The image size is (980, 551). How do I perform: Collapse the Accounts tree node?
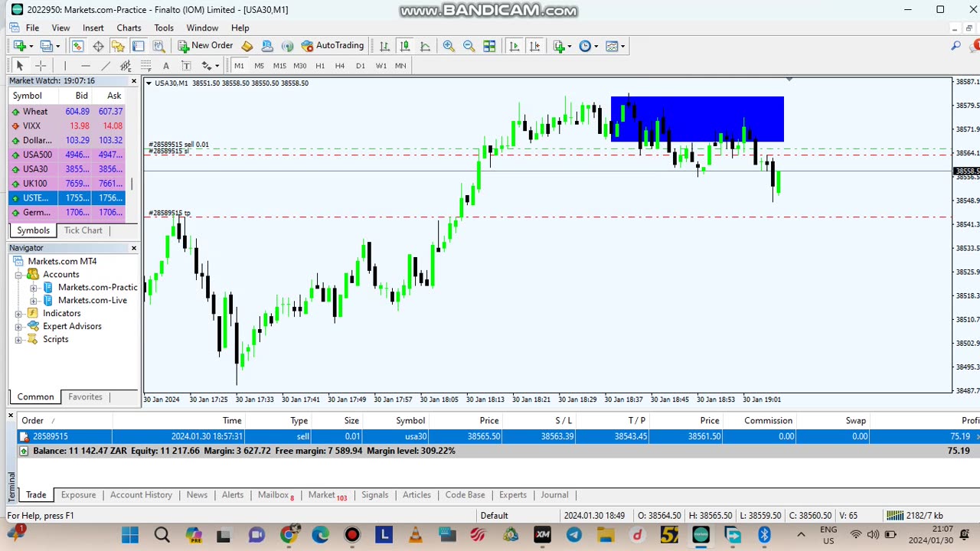click(18, 275)
